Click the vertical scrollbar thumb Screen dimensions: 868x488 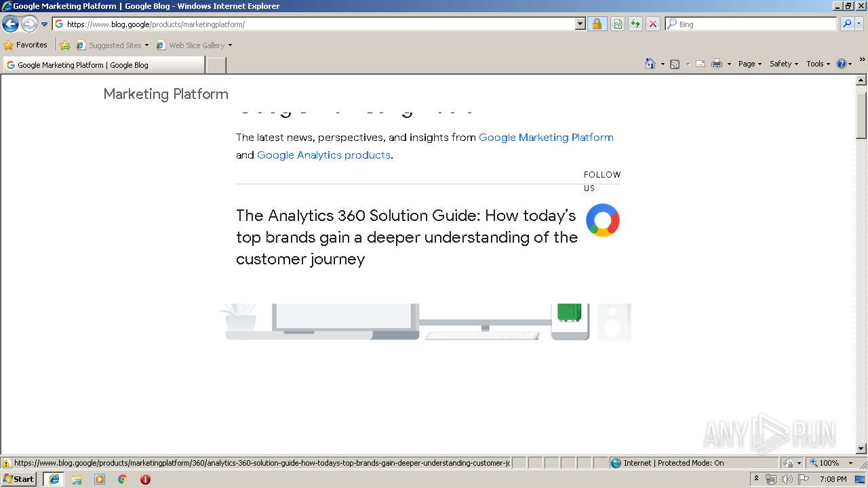pos(861,115)
